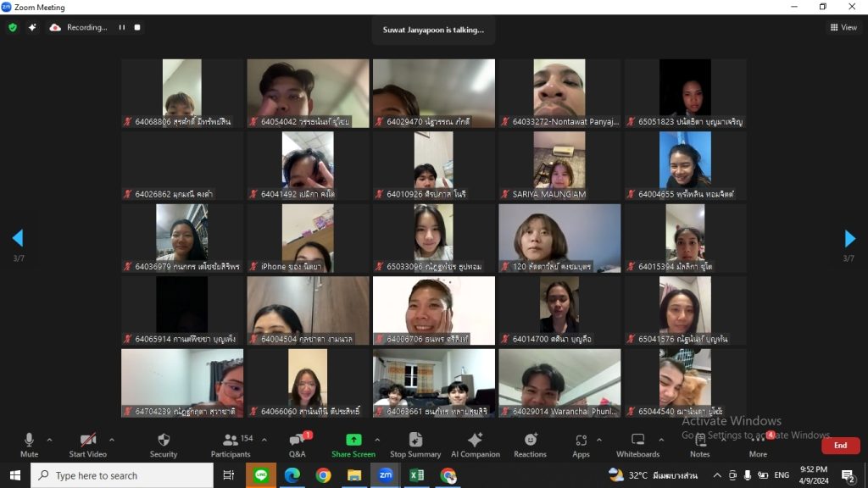868x488 pixels.
Task: Open Microsoft Edge from the taskbar
Action: click(x=292, y=475)
